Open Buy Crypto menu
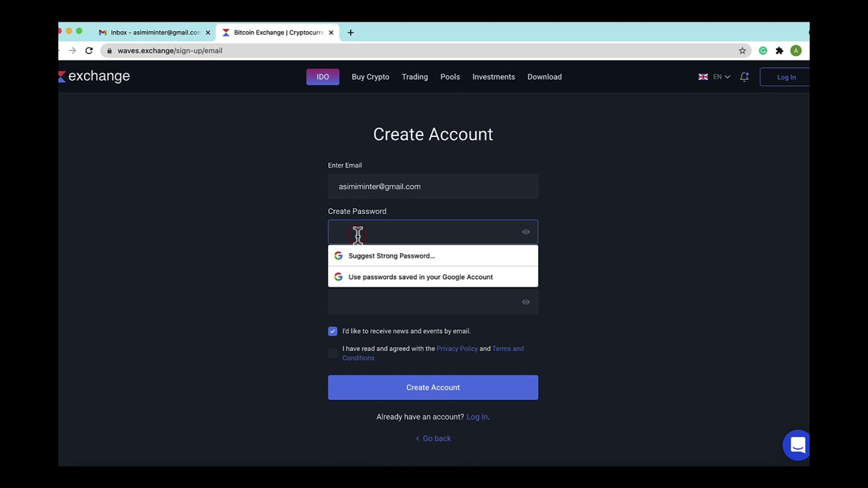Image resolution: width=868 pixels, height=488 pixels. (370, 77)
